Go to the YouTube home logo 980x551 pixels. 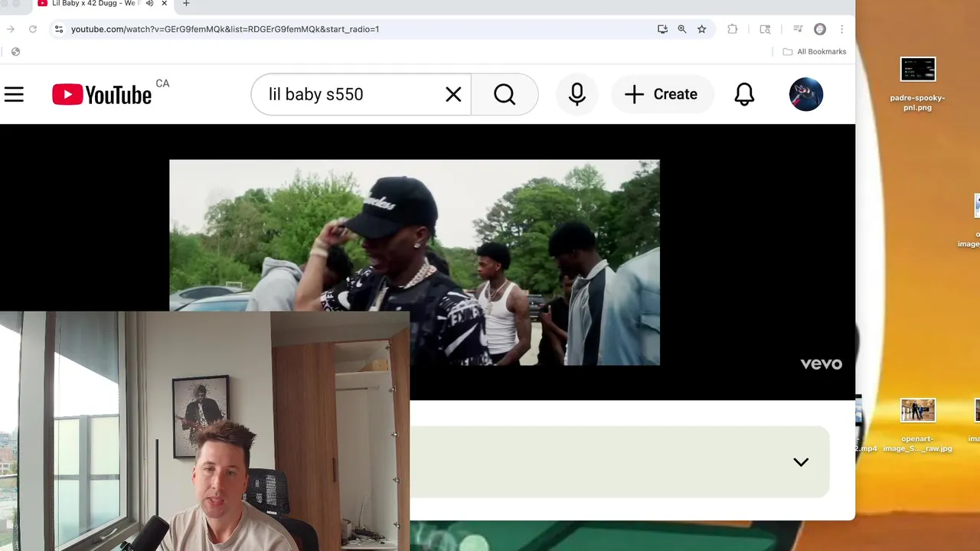(x=102, y=94)
